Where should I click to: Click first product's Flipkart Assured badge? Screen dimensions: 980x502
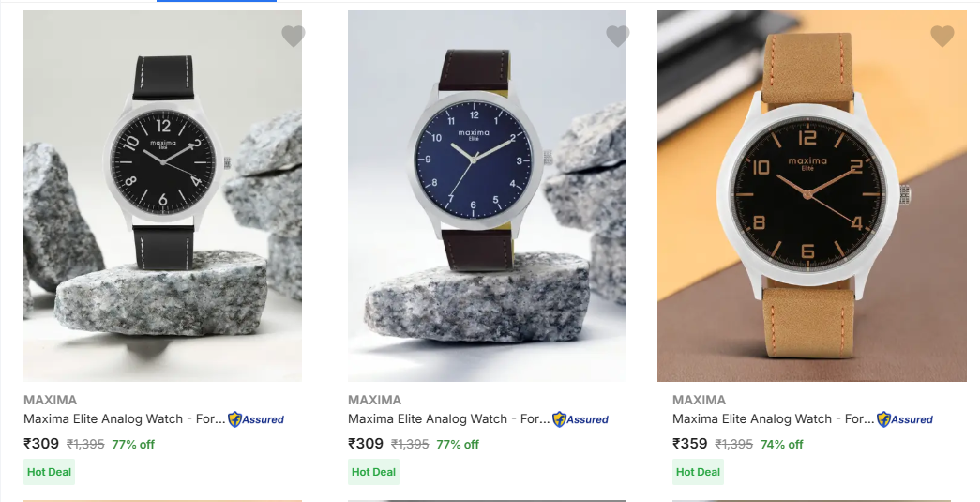coord(256,419)
